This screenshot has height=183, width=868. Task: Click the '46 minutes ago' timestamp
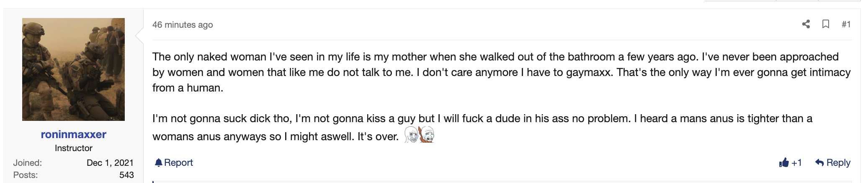click(x=183, y=25)
